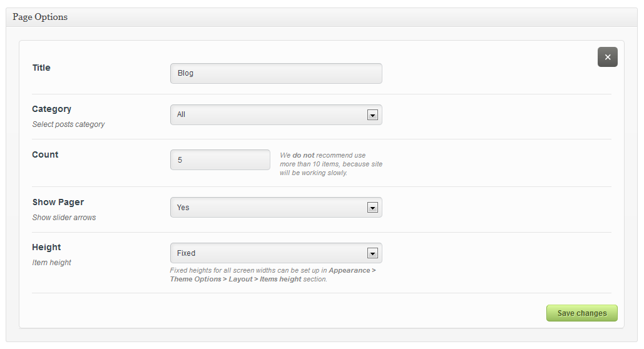
Task: Click the 'Item height' description text
Action: 52,262
